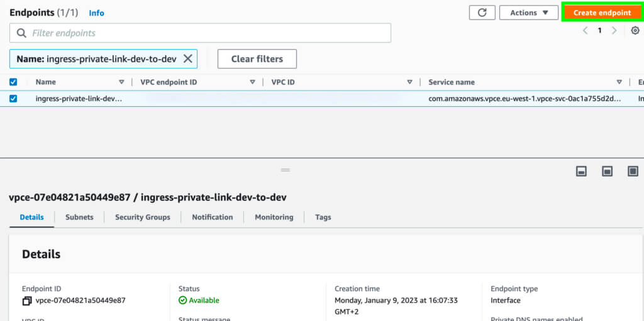Toggle the select-all endpoints header checkbox
Viewport: 644px width, 321px height.
[x=13, y=82]
